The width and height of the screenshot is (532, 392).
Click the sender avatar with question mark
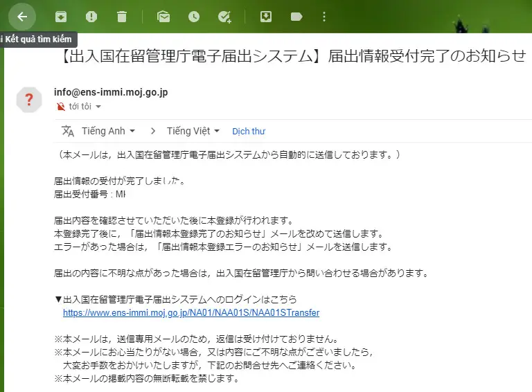coord(29,100)
